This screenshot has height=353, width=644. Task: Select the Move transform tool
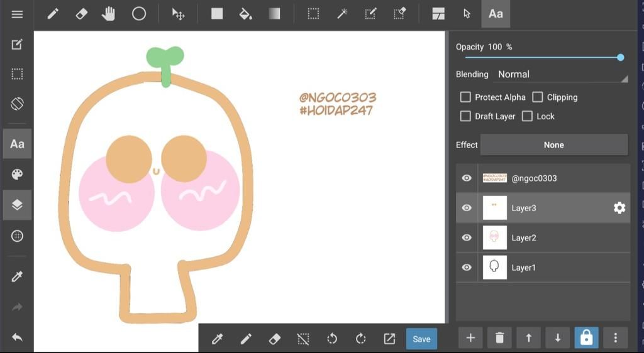tap(178, 14)
